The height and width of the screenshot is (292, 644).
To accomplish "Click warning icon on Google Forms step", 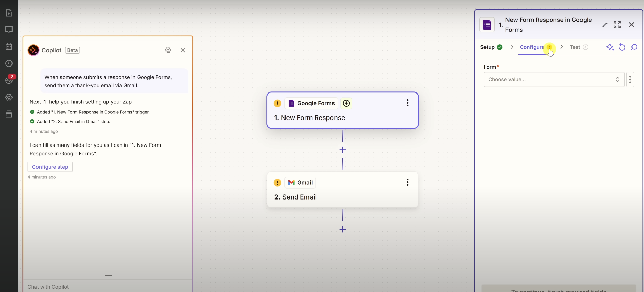I will (277, 103).
